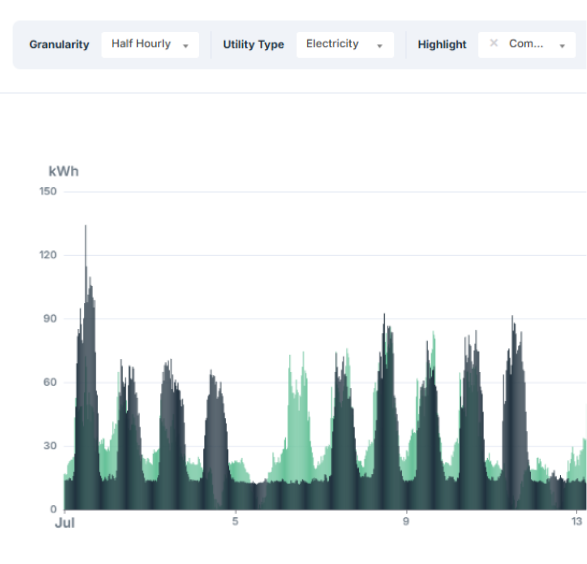Click the x-axis label 13

click(577, 521)
